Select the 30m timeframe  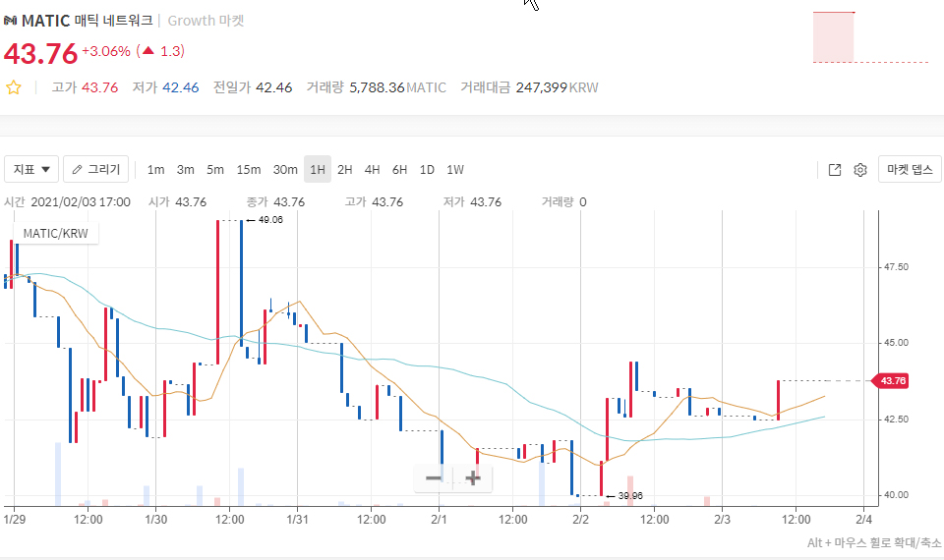point(285,170)
